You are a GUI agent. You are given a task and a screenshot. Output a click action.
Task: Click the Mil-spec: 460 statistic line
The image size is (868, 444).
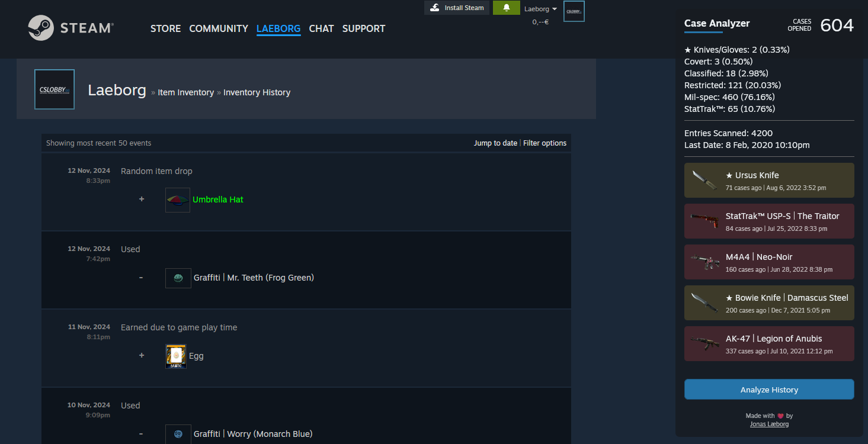pyautogui.click(x=729, y=97)
